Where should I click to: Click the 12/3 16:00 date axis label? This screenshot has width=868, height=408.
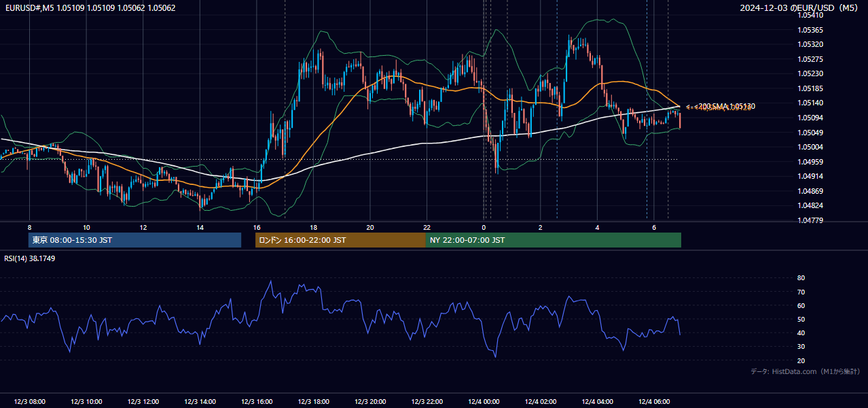pos(257,402)
